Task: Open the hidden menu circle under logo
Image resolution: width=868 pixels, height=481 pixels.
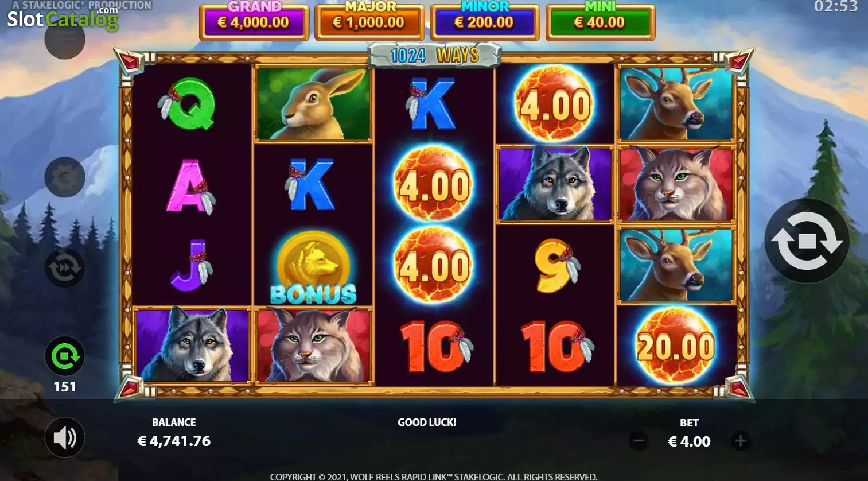Action: pos(65,39)
